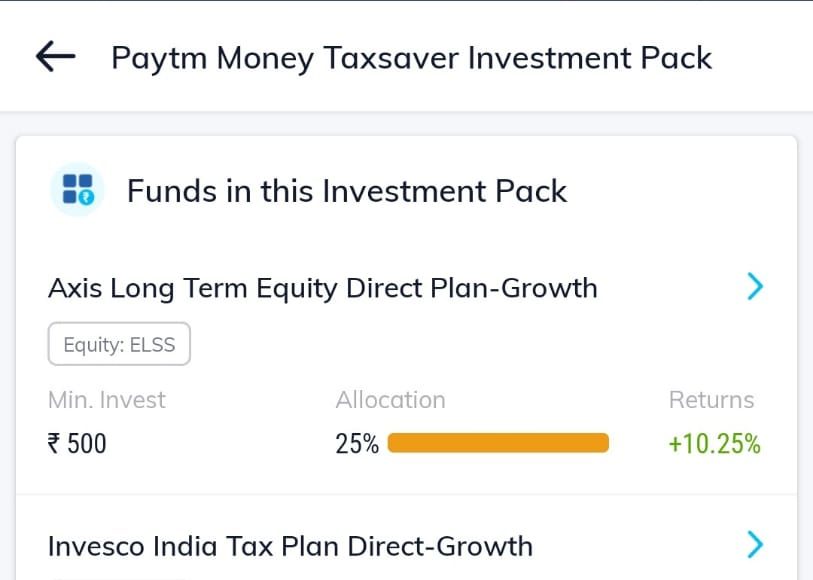Click the orange allocation progress bar
This screenshot has width=813, height=580.
497,443
